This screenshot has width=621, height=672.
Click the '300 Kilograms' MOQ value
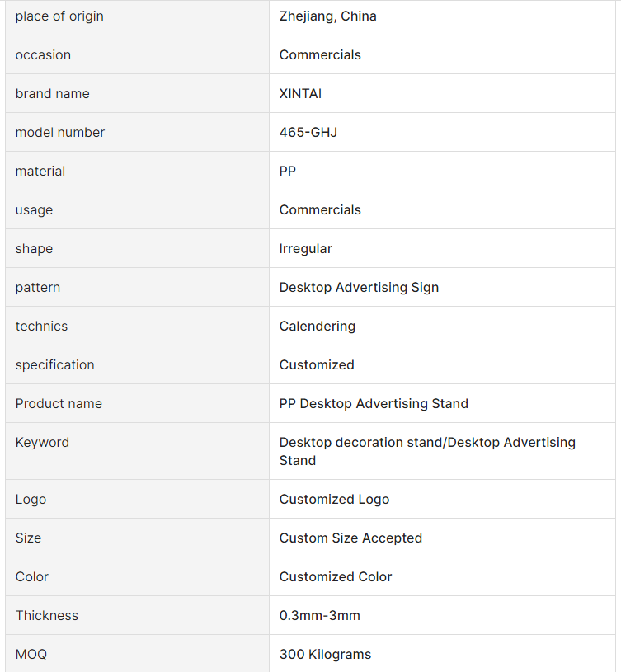[325, 655]
